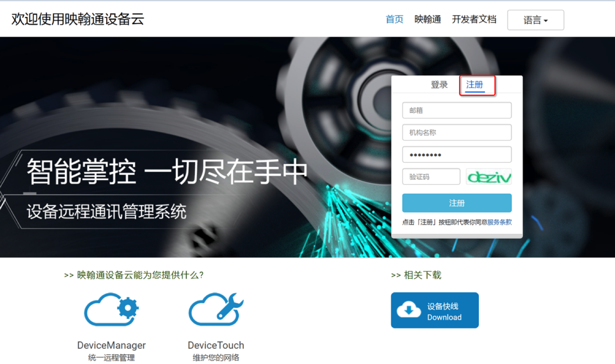Expand the language options menu

535,20
